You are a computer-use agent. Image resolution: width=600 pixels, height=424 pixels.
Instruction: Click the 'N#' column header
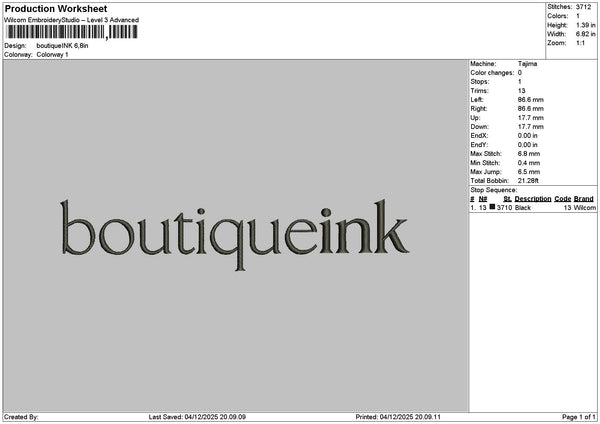pyautogui.click(x=483, y=199)
